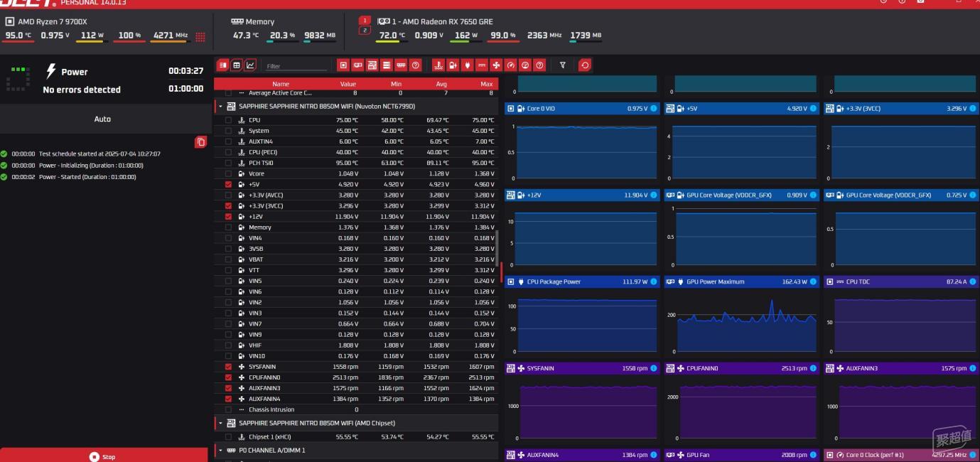Toggle temperature sensor type filter
The image size is (980, 462).
coord(438,65)
